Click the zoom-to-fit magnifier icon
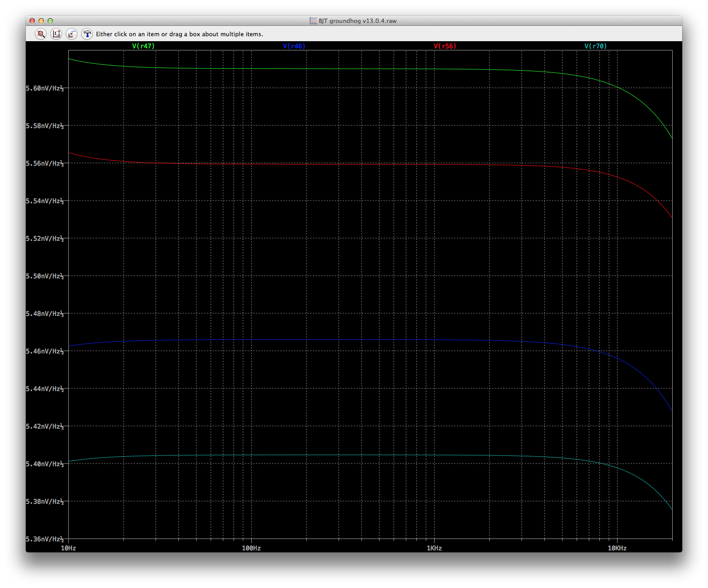This screenshot has height=588, width=708. pos(41,34)
